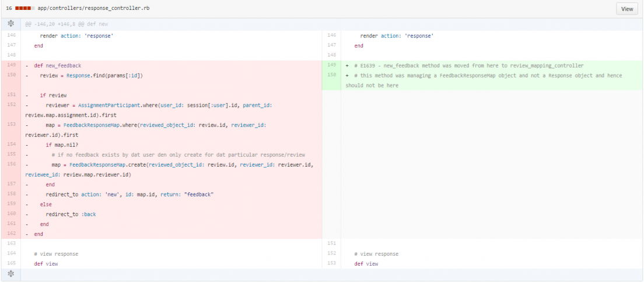Click removed line number 159
644x282 pixels.
11,204
